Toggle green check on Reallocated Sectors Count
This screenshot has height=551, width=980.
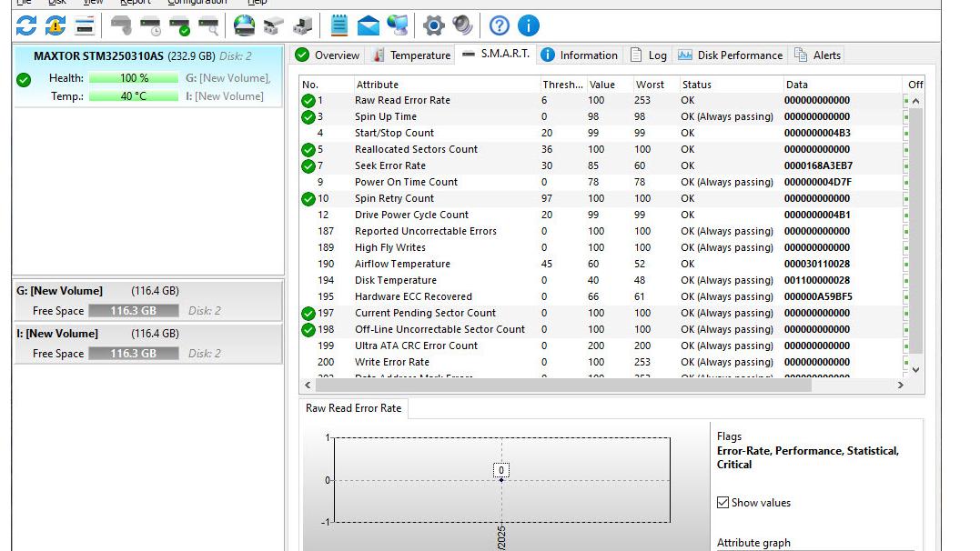coord(308,150)
